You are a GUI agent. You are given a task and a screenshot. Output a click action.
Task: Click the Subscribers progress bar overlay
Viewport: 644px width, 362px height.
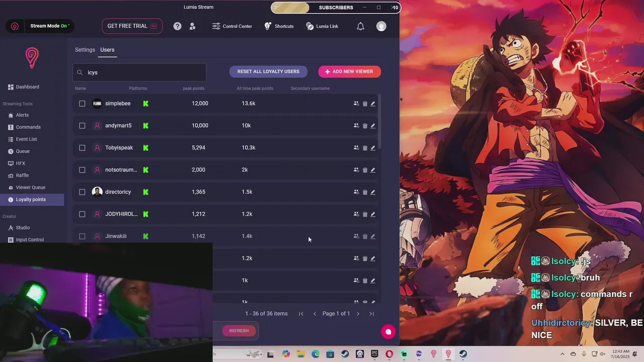pyautogui.click(x=336, y=8)
